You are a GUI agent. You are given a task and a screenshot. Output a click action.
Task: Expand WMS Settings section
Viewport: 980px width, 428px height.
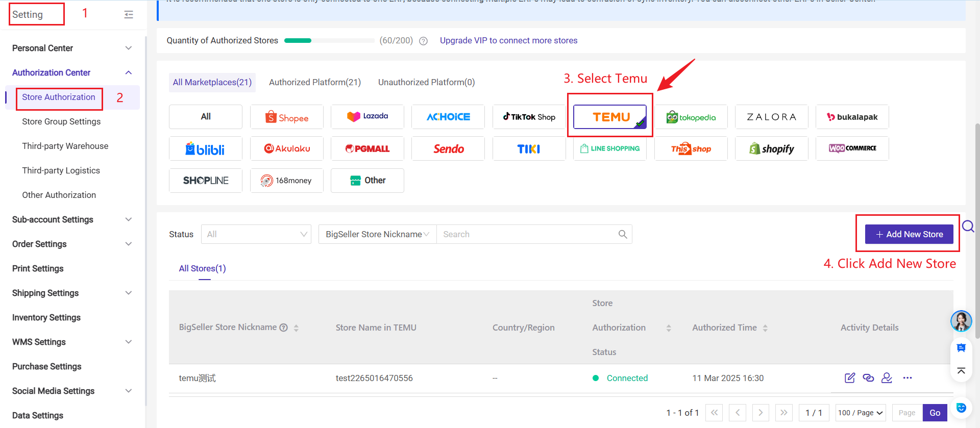coord(129,342)
